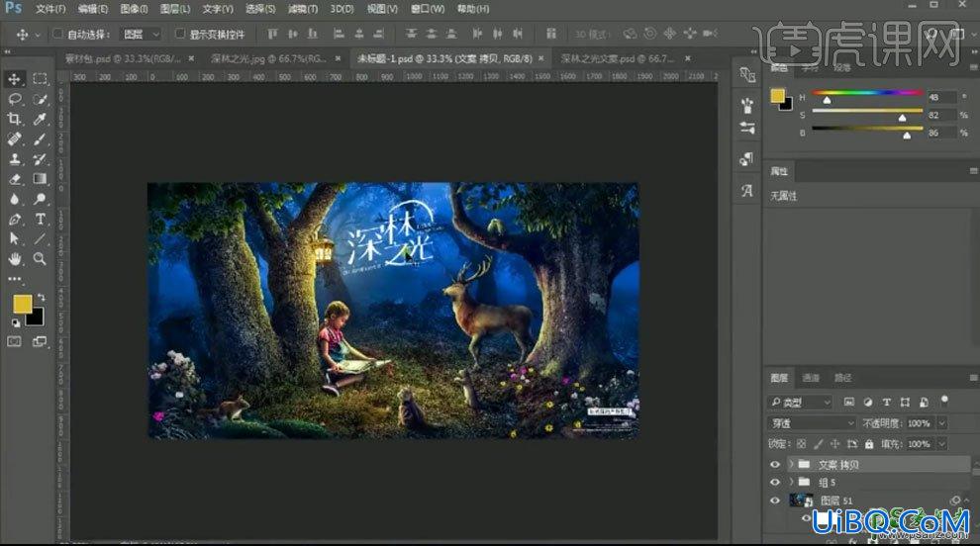
Task: Select the Quick Selection tool
Action: pyautogui.click(x=40, y=99)
